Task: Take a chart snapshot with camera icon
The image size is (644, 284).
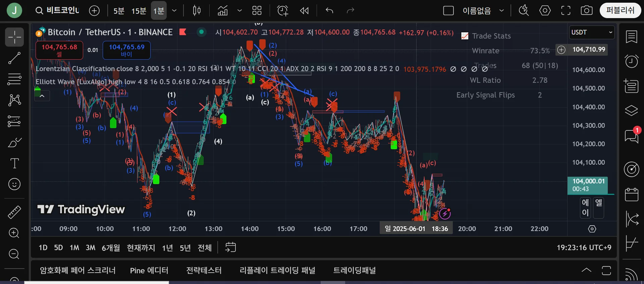Action: pos(586,11)
